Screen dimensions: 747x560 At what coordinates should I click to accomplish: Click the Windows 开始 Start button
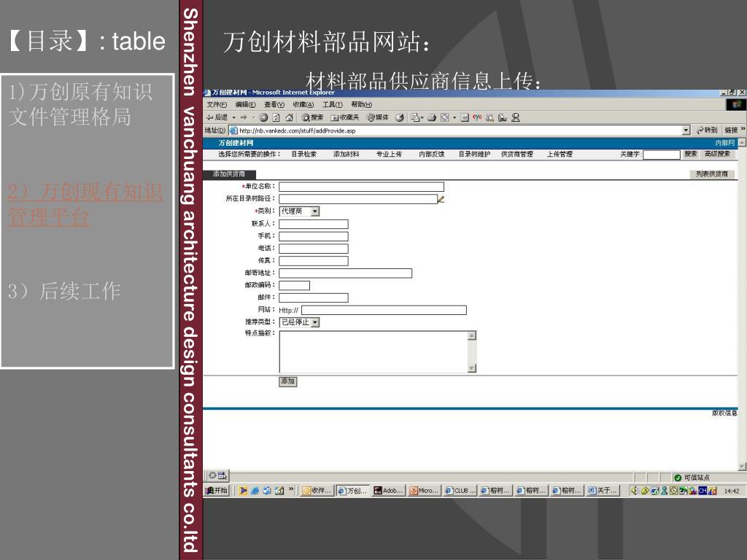pos(217,491)
